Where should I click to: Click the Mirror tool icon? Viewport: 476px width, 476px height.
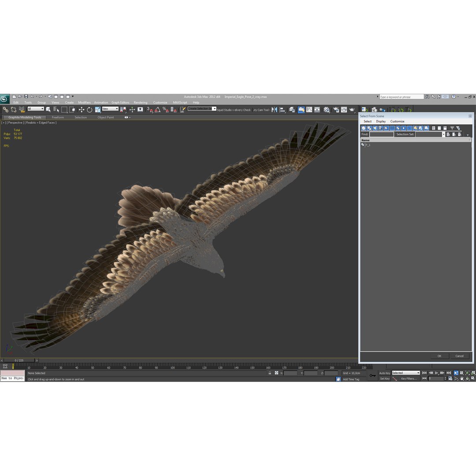pyautogui.click(x=275, y=110)
